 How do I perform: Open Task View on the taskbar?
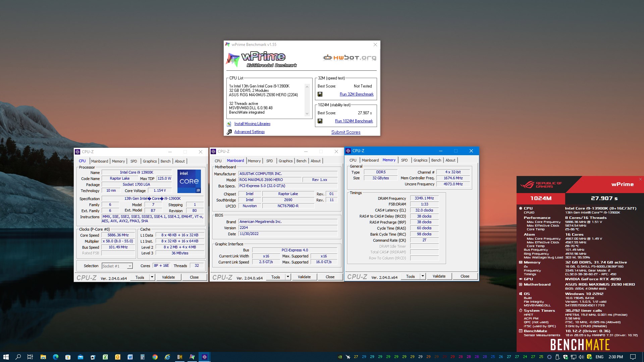30,357
